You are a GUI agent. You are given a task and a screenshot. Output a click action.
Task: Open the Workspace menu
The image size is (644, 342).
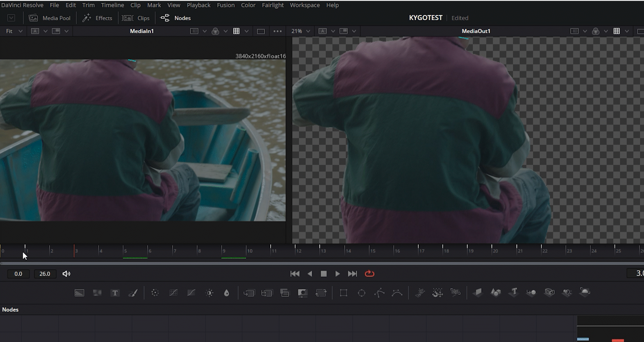305,5
